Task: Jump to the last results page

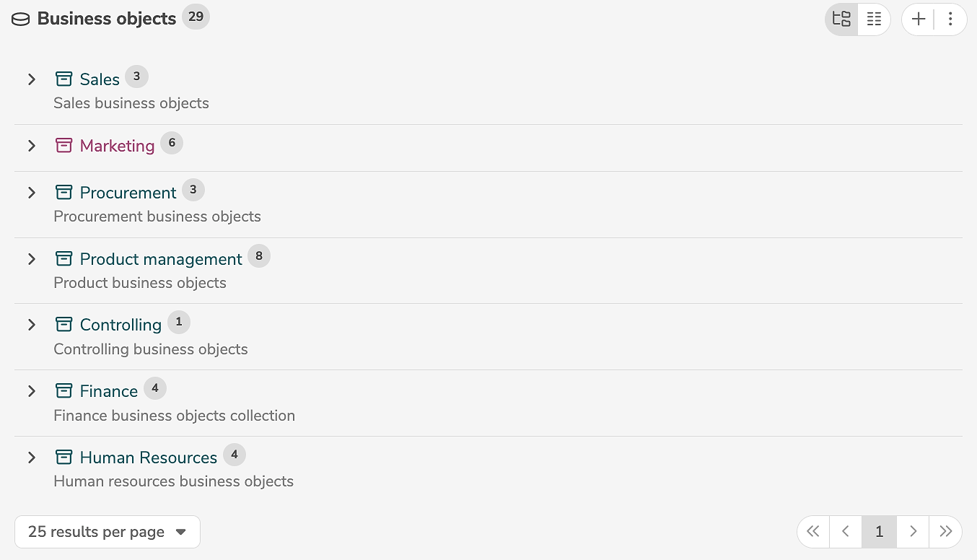Action: [945, 532]
